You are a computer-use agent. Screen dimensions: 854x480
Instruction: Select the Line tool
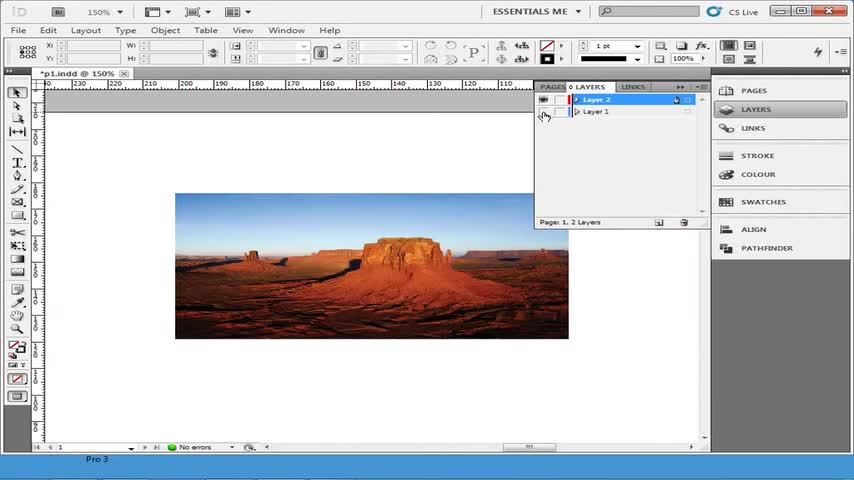coord(17,148)
